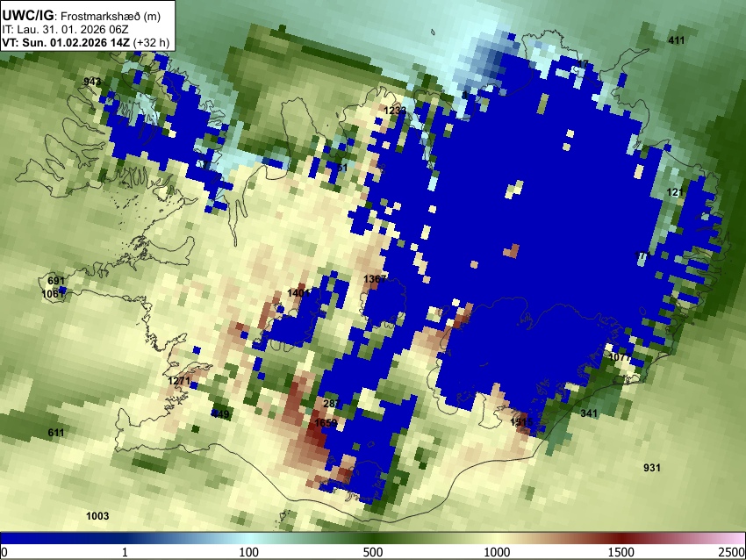Viewport: 746px width, 560px height.
Task: Select the '1401' value label
Action: (x=298, y=293)
